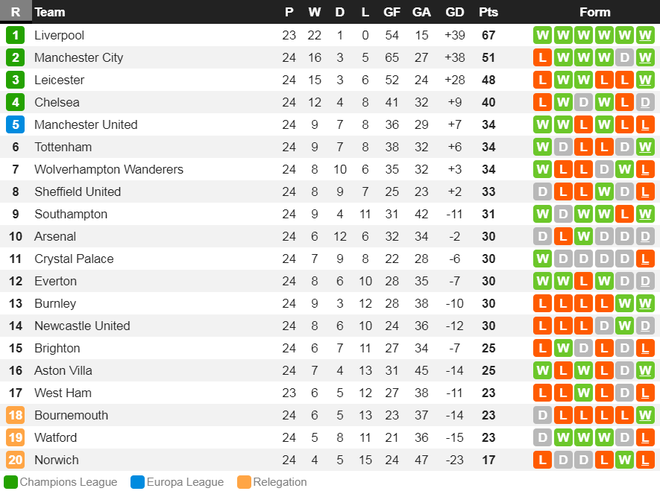Click Liverpool's green rank 1 badge
Viewport: 660px width, 494px height.
point(15,35)
